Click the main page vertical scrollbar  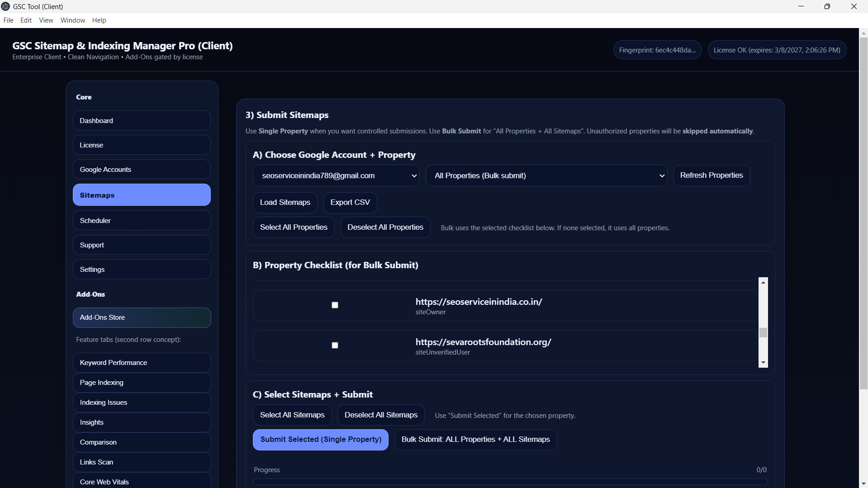tap(863, 213)
